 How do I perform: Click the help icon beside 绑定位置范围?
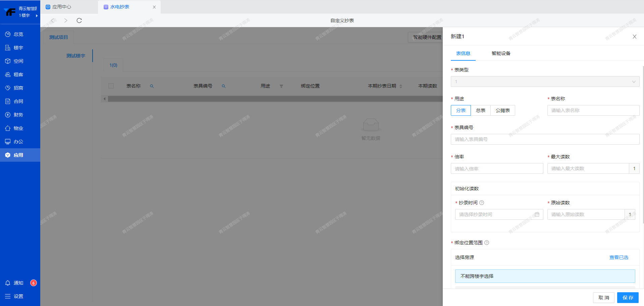click(x=487, y=243)
